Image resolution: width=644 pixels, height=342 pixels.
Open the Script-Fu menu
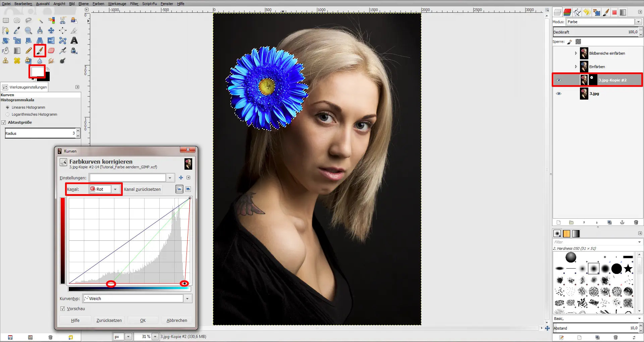pyautogui.click(x=149, y=4)
